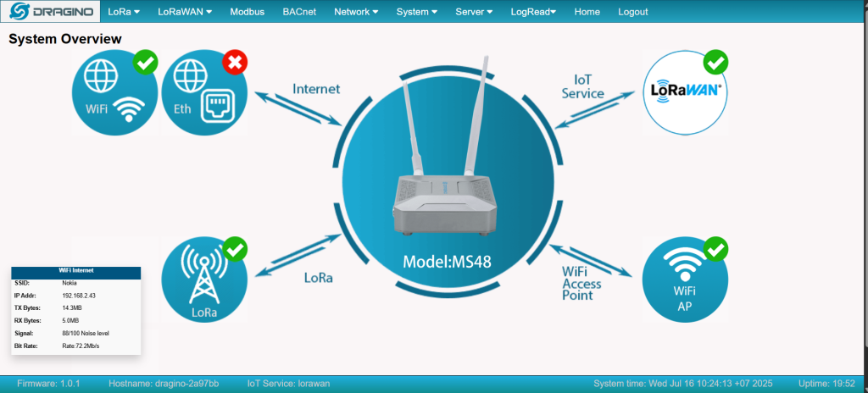Viewport: 868px width, 393px height.
Task: Open the System dropdown menu
Action: (417, 12)
